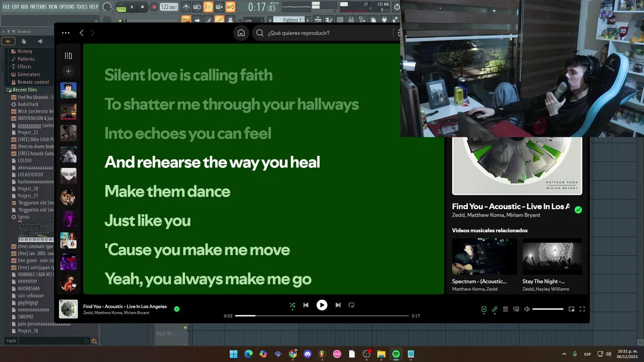The image size is (644, 362).
Task: Click the plus create-playlist icon in Spotify sidebar
Action: [x=68, y=71]
